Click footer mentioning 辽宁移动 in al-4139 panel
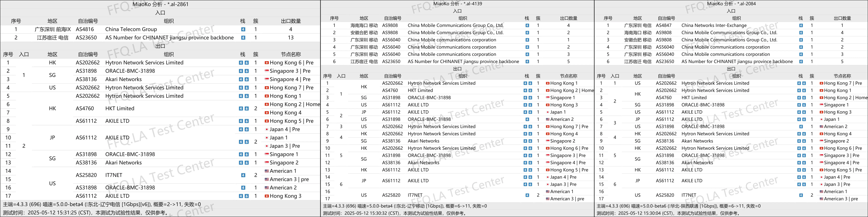The height and width of the screenshot is (217, 868). click(x=405, y=206)
